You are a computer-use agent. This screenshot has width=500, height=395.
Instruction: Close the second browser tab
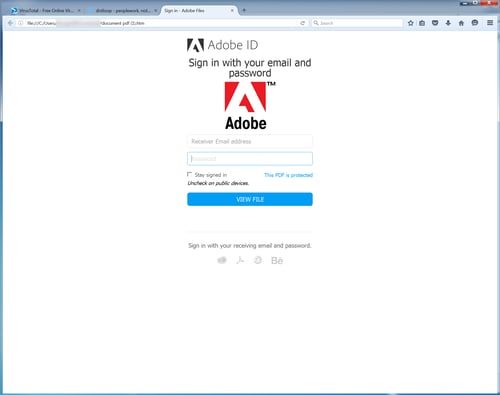pyautogui.click(x=155, y=11)
